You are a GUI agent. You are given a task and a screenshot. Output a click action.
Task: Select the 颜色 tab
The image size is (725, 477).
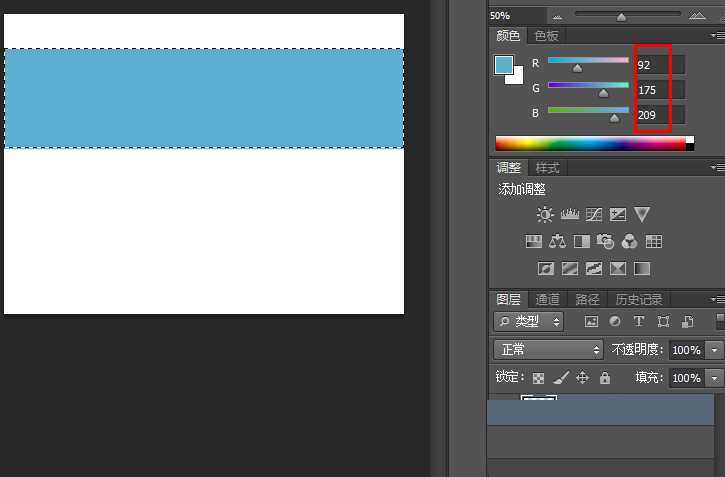pos(508,36)
